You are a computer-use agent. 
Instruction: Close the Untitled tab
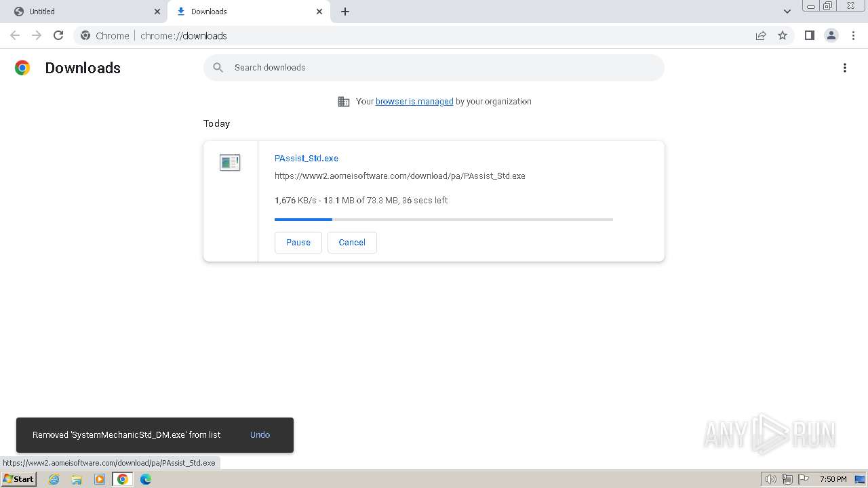tap(157, 12)
